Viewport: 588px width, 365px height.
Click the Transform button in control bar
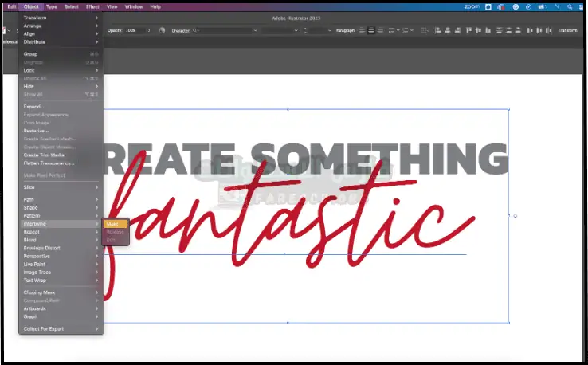567,30
